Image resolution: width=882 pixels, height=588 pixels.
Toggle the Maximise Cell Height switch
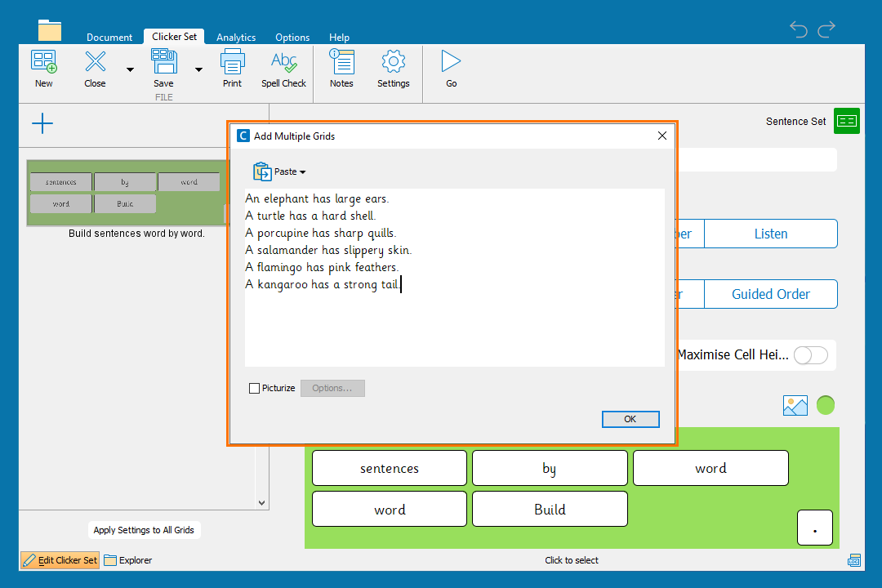click(810, 355)
